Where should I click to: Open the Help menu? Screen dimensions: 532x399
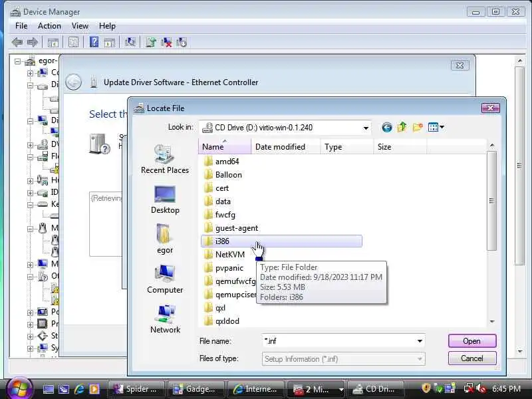[107, 26]
